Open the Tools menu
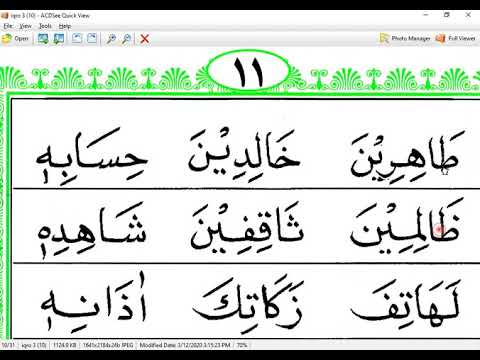480x360 pixels. (45, 26)
